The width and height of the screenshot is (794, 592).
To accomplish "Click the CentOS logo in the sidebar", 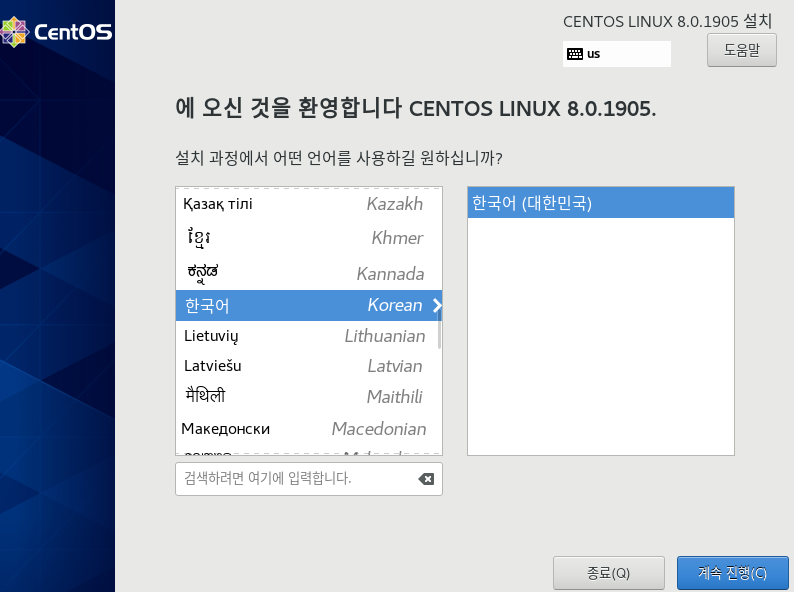I will coord(56,31).
